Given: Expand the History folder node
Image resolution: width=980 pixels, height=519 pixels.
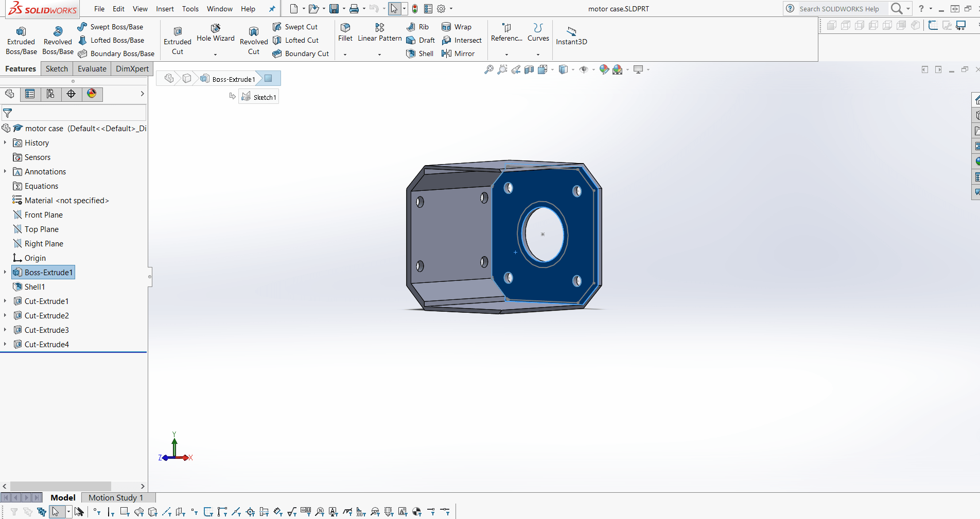Looking at the screenshot, I should [5, 142].
